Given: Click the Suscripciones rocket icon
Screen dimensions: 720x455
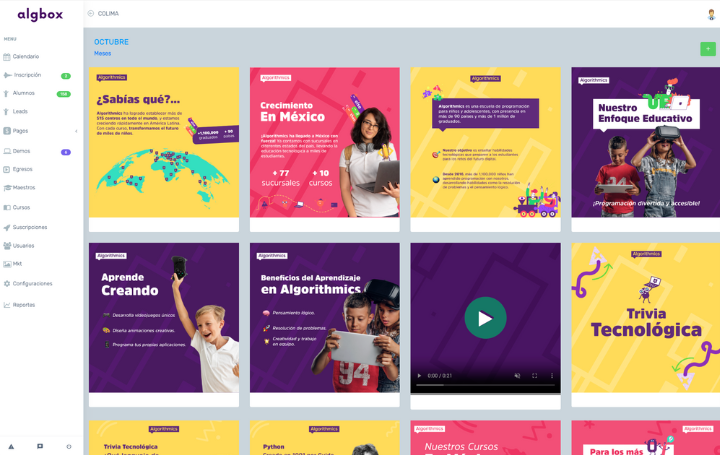Looking at the screenshot, I should [x=7, y=227].
